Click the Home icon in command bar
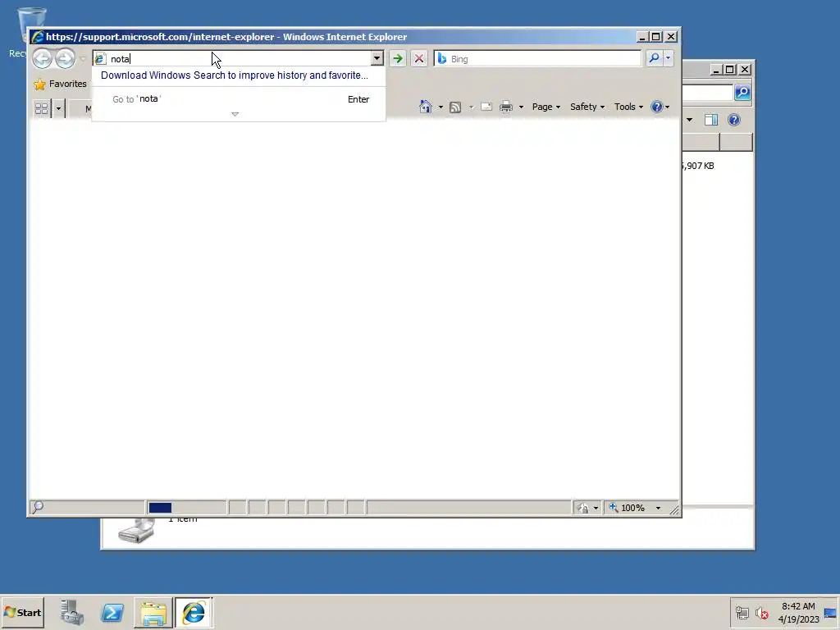Screen dimensions: 840x630 (x=426, y=107)
